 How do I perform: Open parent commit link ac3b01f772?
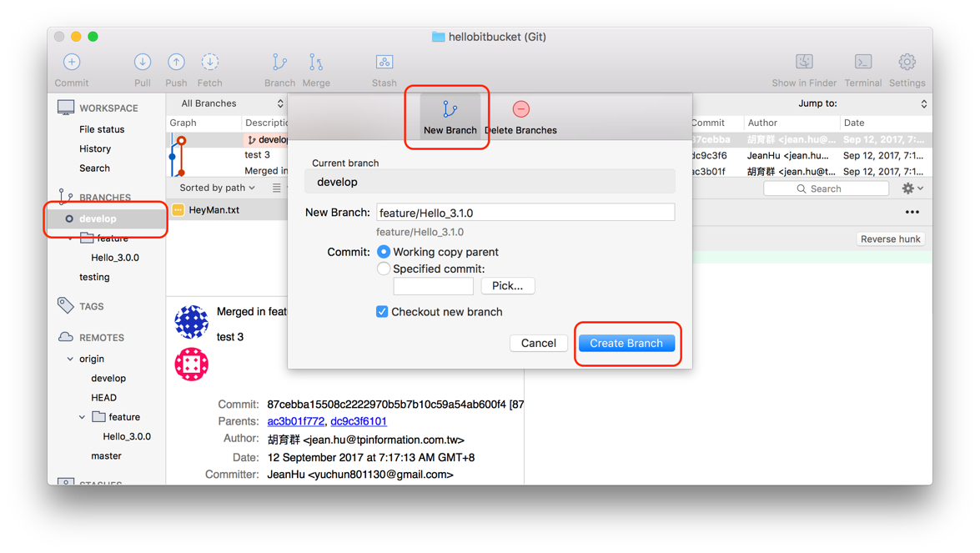[295, 421]
